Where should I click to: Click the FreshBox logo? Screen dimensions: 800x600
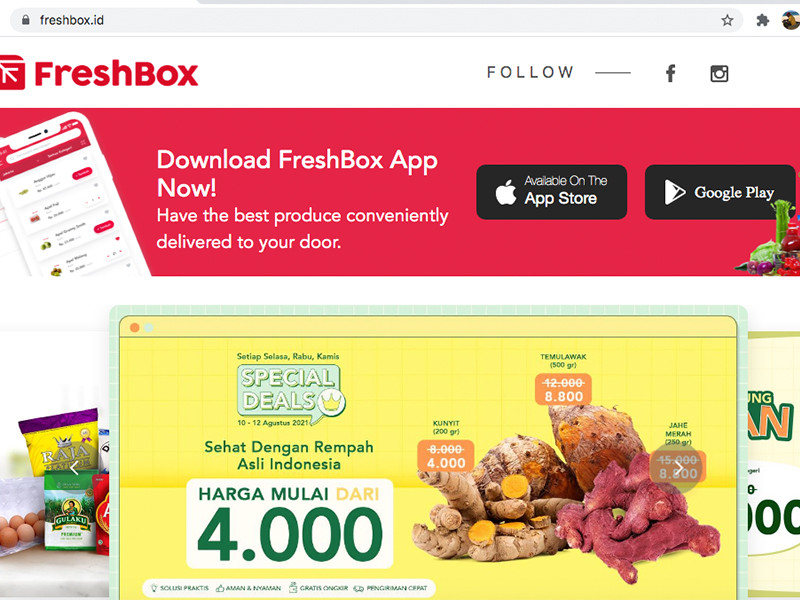[99, 73]
